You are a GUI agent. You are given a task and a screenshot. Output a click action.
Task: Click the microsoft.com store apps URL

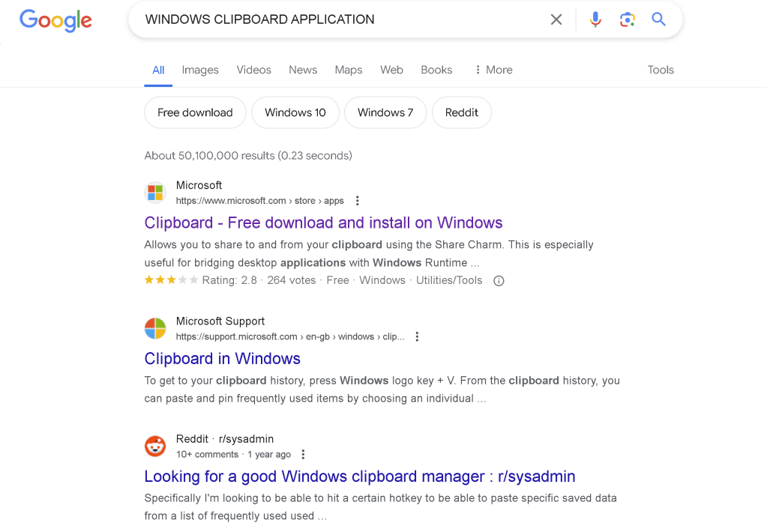pos(259,201)
